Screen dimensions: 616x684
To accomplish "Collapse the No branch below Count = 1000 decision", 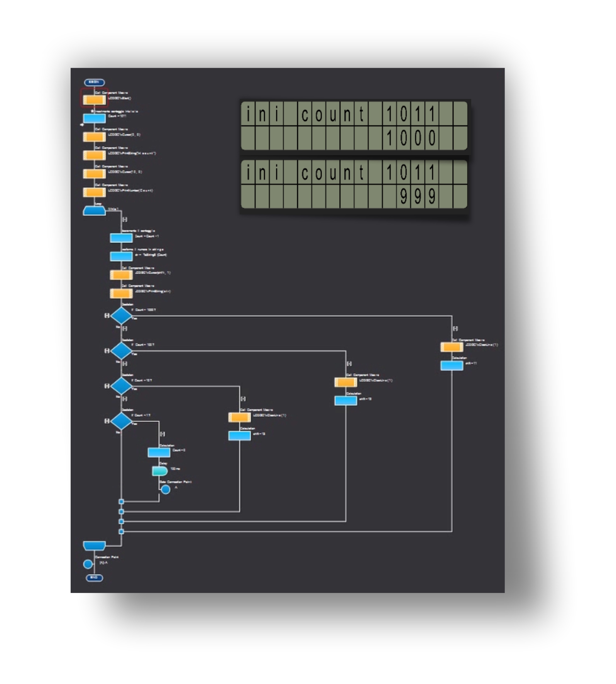I will (x=125, y=329).
